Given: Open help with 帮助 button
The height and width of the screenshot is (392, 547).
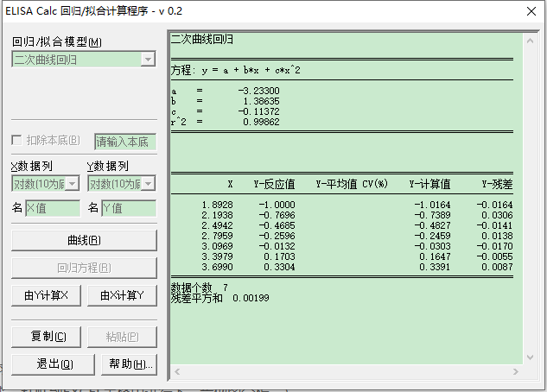Looking at the screenshot, I should tap(129, 364).
